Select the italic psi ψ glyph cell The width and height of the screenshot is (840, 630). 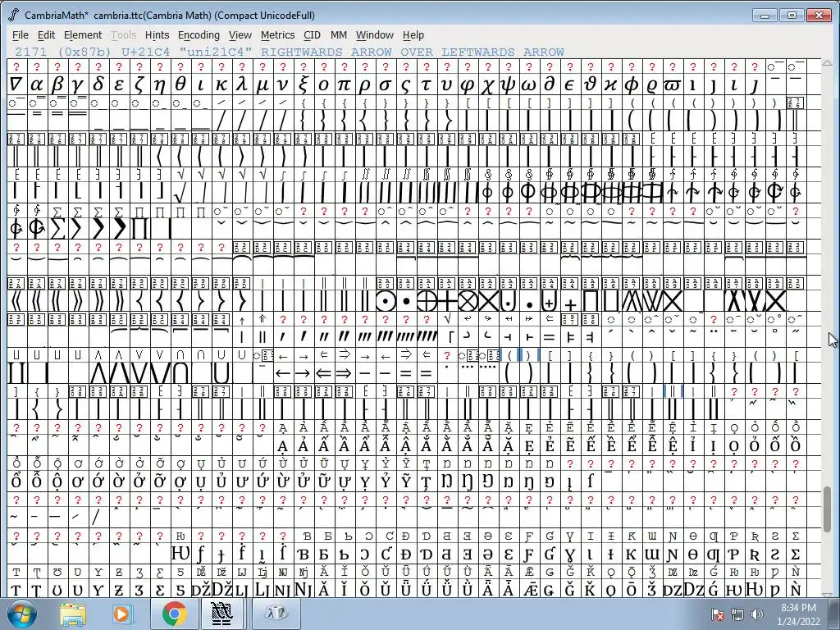509,84
